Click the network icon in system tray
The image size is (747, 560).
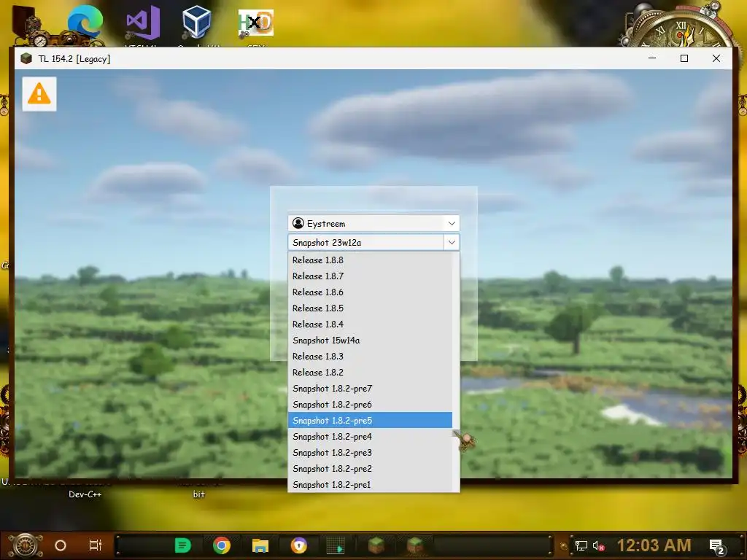tap(581, 545)
